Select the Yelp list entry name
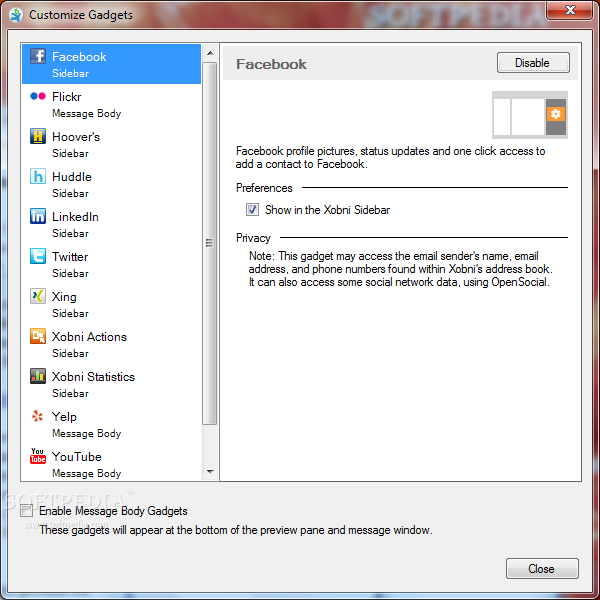This screenshot has height=600, width=600. [64, 417]
